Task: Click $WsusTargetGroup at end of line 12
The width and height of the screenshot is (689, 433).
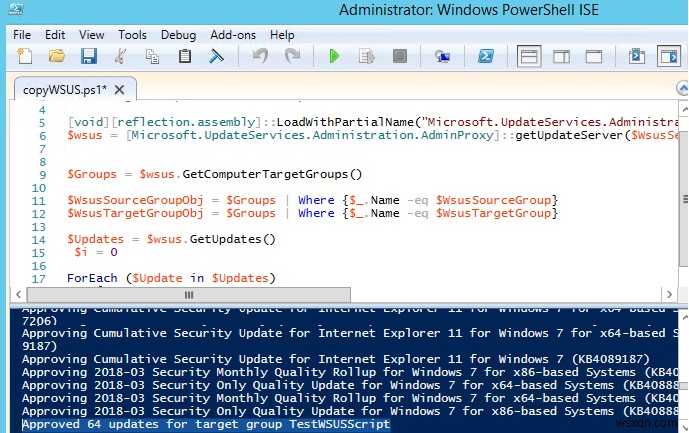Action: pyautogui.click(x=493, y=213)
